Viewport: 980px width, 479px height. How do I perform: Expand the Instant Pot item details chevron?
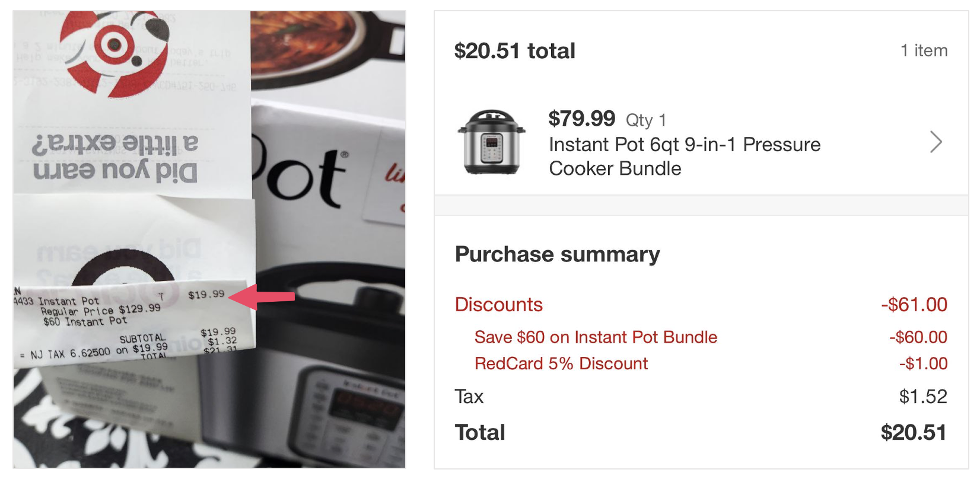coord(936,142)
